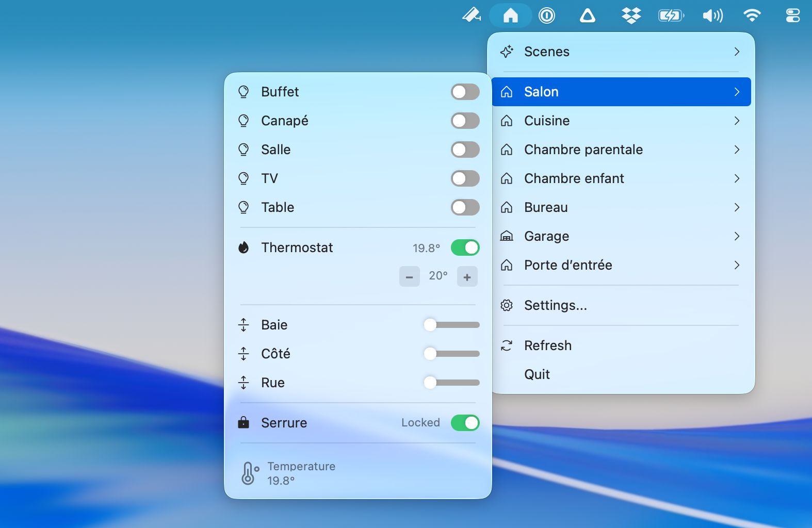Click the Thermostat flame icon
Screen dimensions: 812x528
(243, 247)
